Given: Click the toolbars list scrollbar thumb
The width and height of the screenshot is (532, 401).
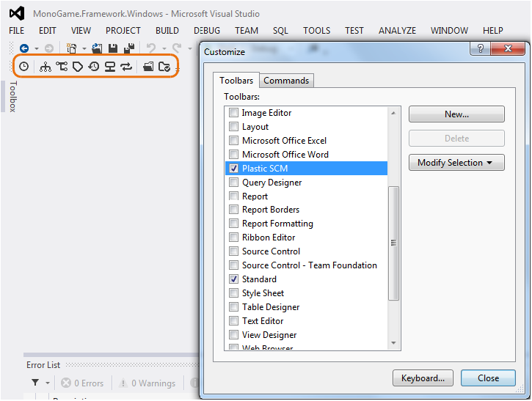Looking at the screenshot, I should pos(393,242).
